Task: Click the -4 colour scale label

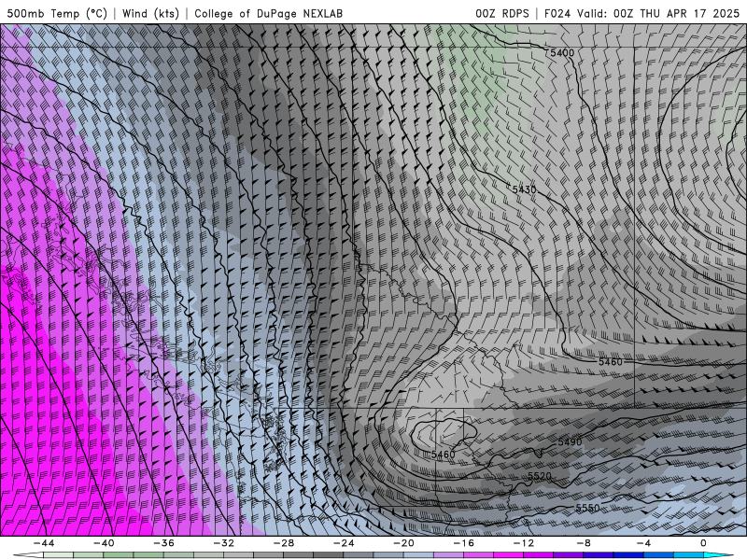Action: 643,543
